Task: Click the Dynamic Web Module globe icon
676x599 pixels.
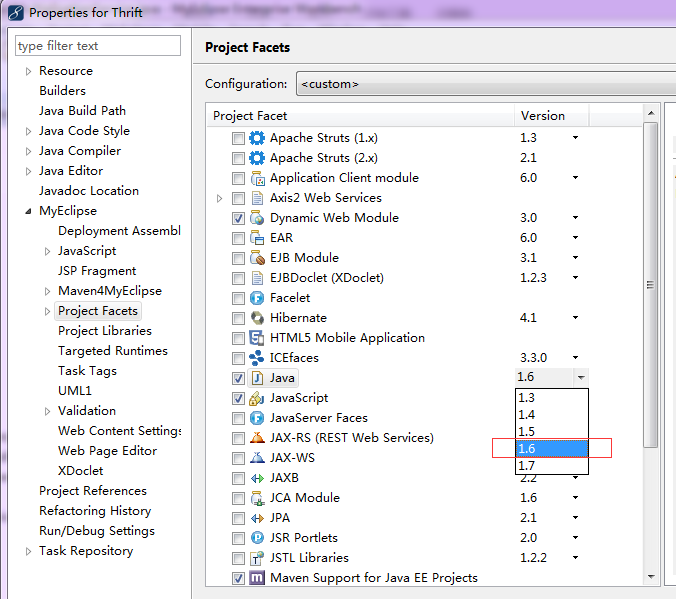Action: 257,218
